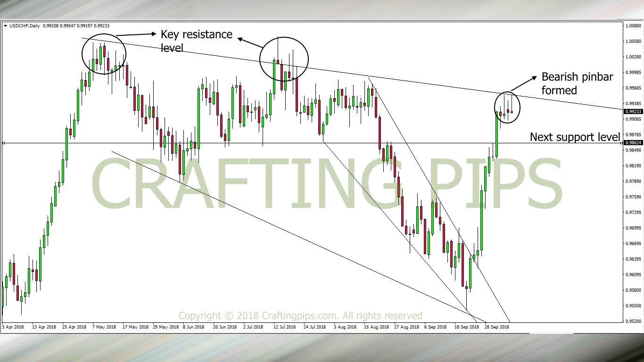Click the '24 Jul 2018' date label
The height and width of the screenshot is (362, 644).
tap(314, 327)
